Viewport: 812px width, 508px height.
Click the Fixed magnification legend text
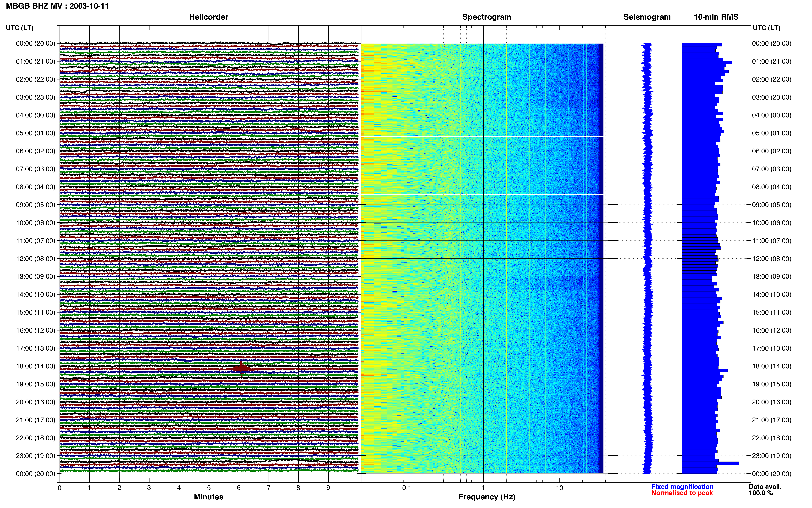click(x=682, y=487)
